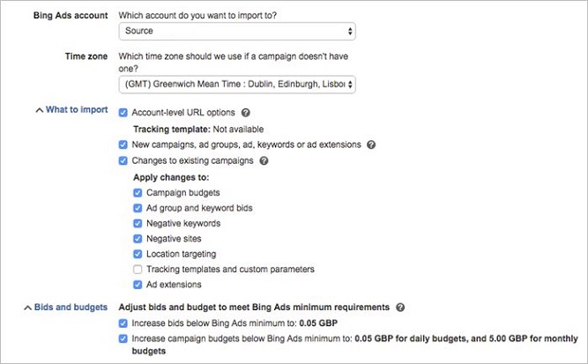The image size is (588, 364).
Task: Collapse the Bids and budgets section
Action: (65, 308)
